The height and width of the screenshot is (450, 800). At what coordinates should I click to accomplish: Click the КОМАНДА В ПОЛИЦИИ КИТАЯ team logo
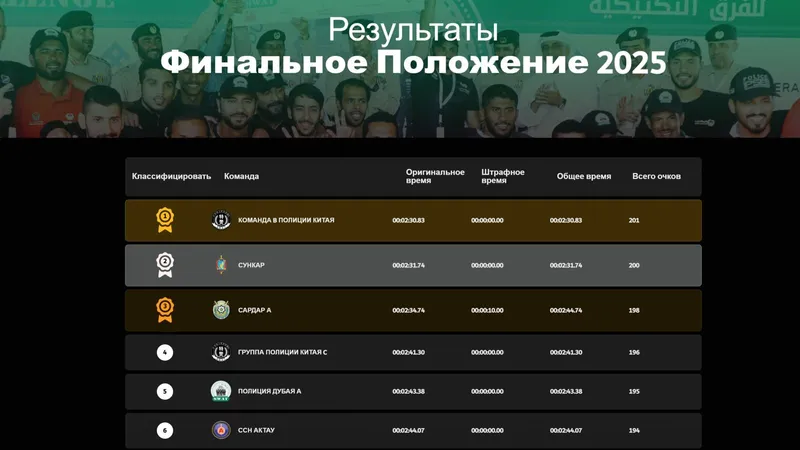pos(221,220)
